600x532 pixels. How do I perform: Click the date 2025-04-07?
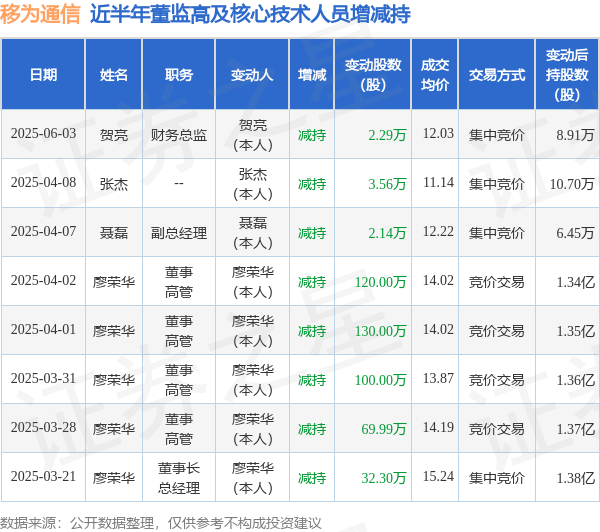[x=43, y=232]
